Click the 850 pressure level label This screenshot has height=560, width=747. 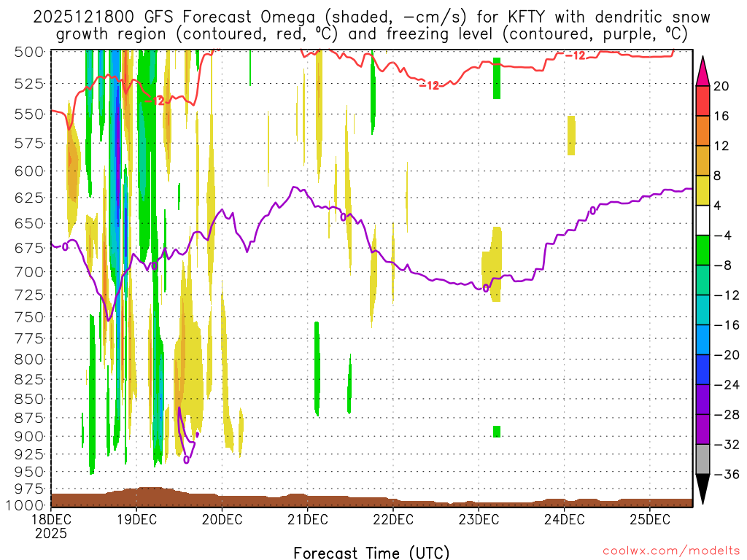[29, 399]
